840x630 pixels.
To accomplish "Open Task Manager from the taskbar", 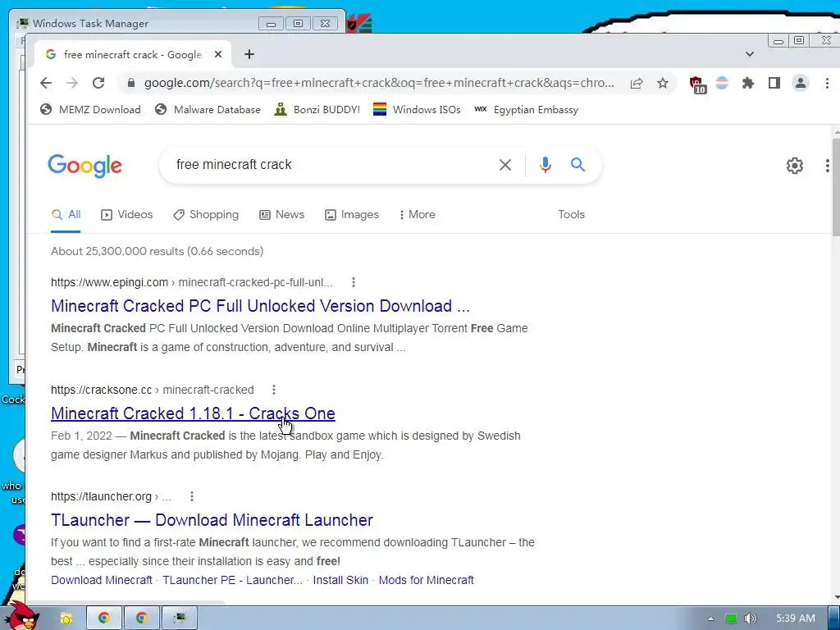I will [x=180, y=619].
